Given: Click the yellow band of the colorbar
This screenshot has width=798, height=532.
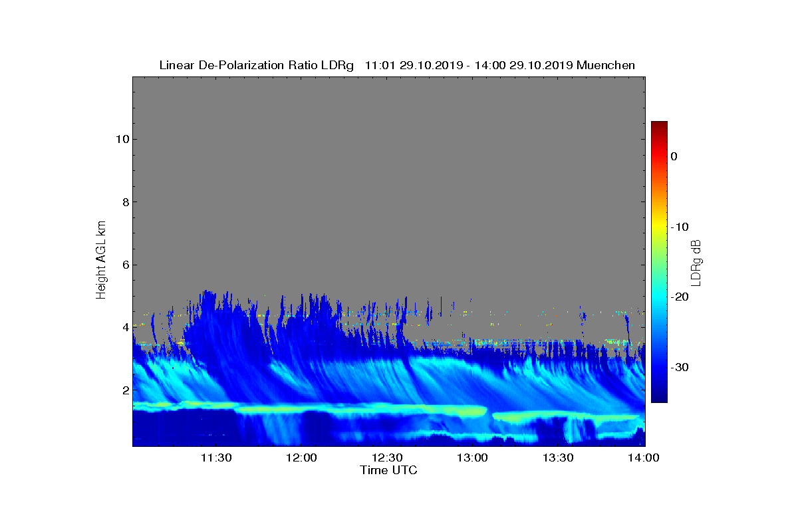Looking at the screenshot, I should coord(659,227).
